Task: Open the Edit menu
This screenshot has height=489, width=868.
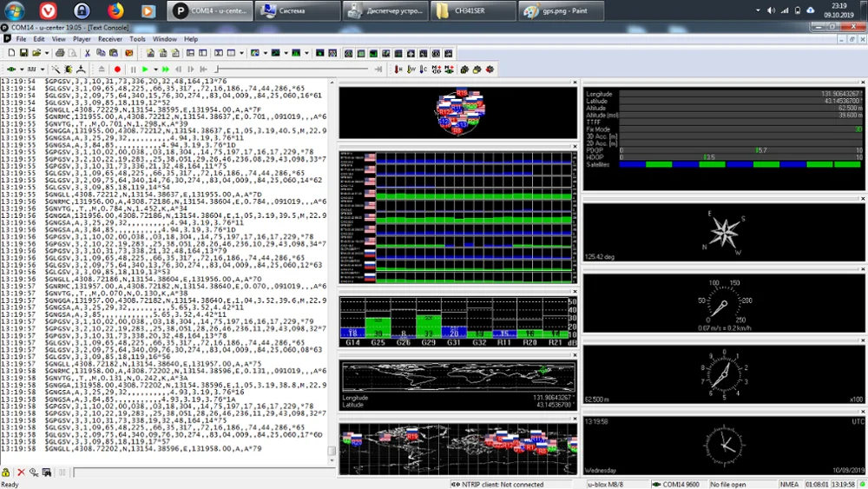Action: [x=39, y=39]
